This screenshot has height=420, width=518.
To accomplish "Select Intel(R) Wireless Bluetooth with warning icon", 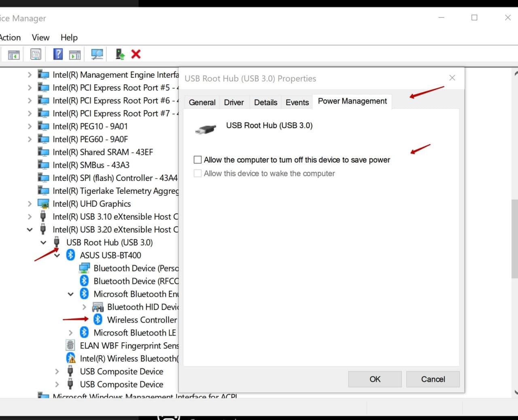I will pos(128,358).
